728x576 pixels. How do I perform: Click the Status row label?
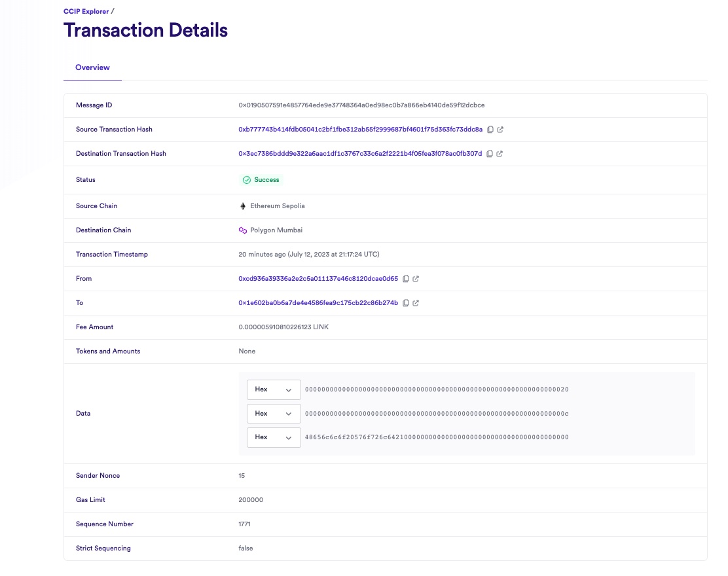85,180
